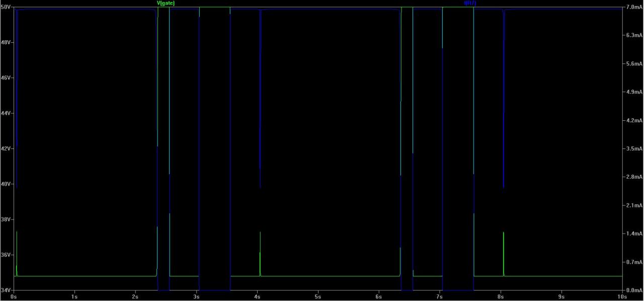
Task: Click the 36V voltage axis label
Action: pos(6,255)
